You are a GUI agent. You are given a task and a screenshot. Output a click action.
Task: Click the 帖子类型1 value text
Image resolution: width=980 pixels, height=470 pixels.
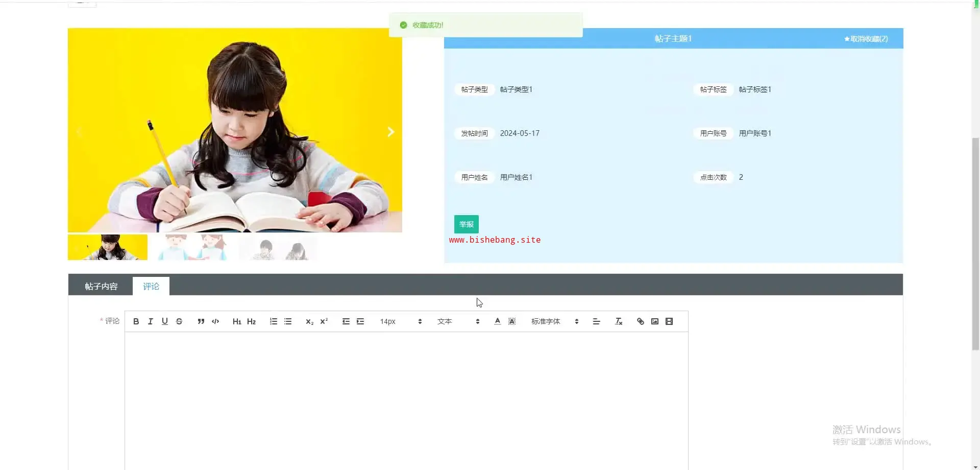point(516,89)
